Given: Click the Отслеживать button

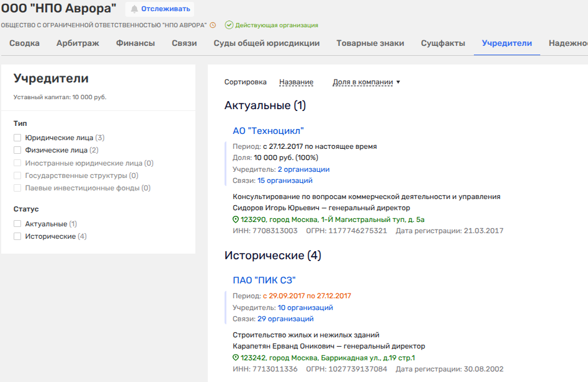Looking at the screenshot, I should pyautogui.click(x=160, y=9).
